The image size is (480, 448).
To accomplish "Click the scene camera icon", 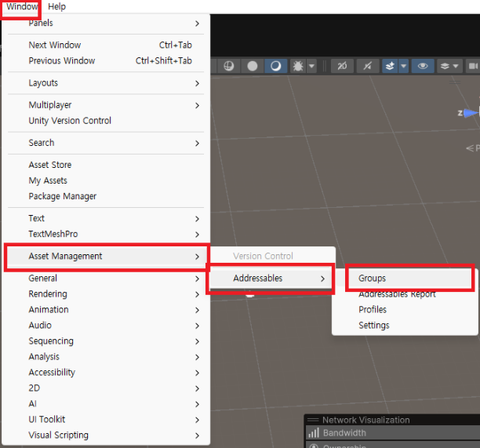I will coord(473,66).
